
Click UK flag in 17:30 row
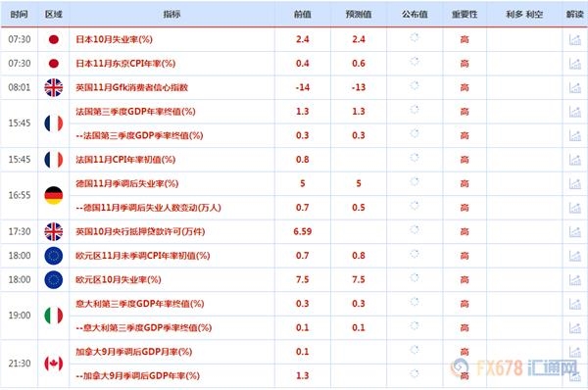coord(54,231)
